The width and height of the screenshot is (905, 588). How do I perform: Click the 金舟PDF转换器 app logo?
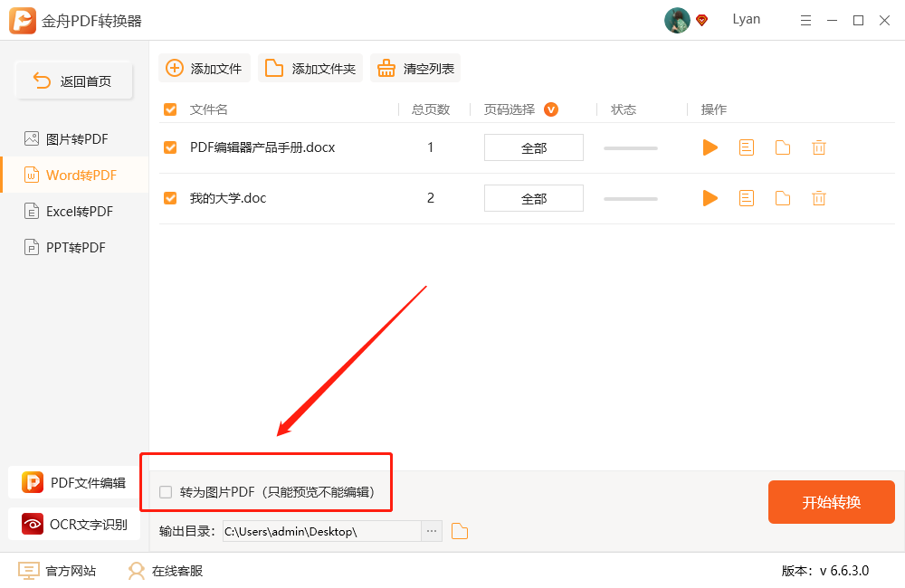click(x=23, y=21)
